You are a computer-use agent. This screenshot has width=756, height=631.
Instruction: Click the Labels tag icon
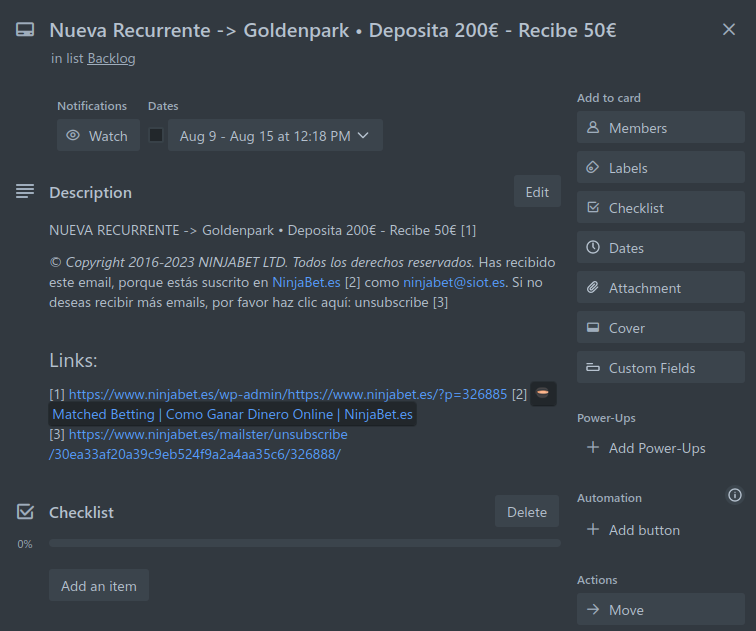[593, 167]
